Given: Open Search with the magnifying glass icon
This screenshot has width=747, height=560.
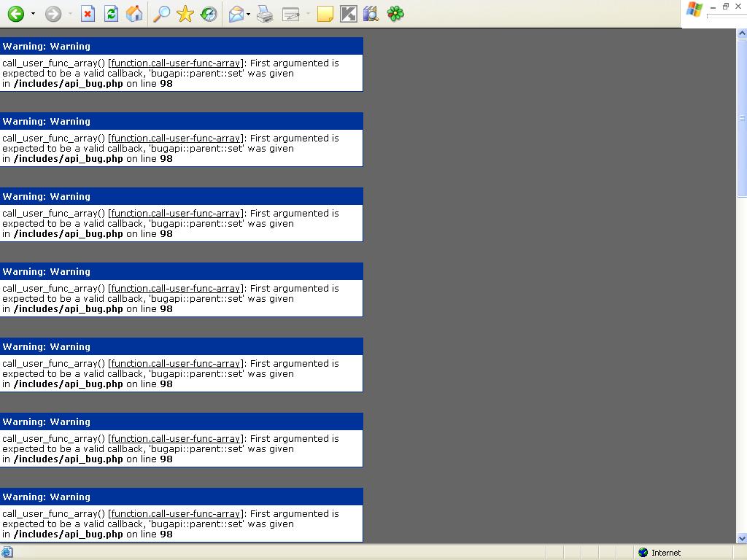Looking at the screenshot, I should 162,14.
